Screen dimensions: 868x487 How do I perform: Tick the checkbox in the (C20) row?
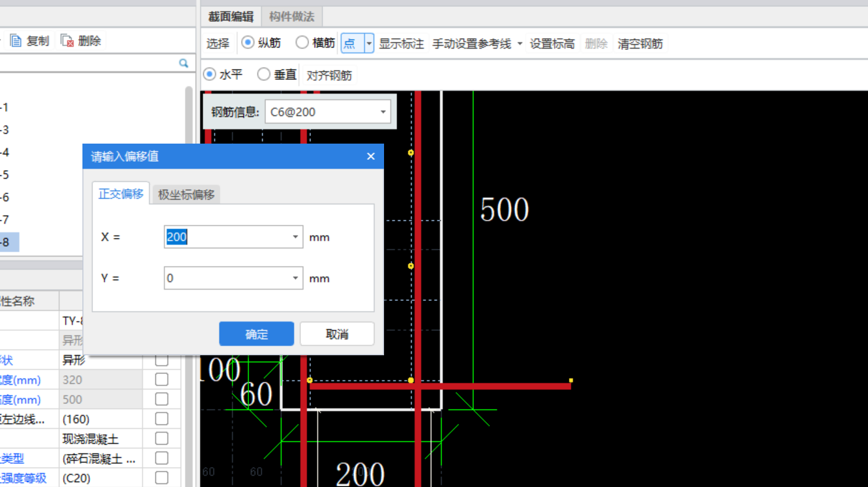[162, 478]
